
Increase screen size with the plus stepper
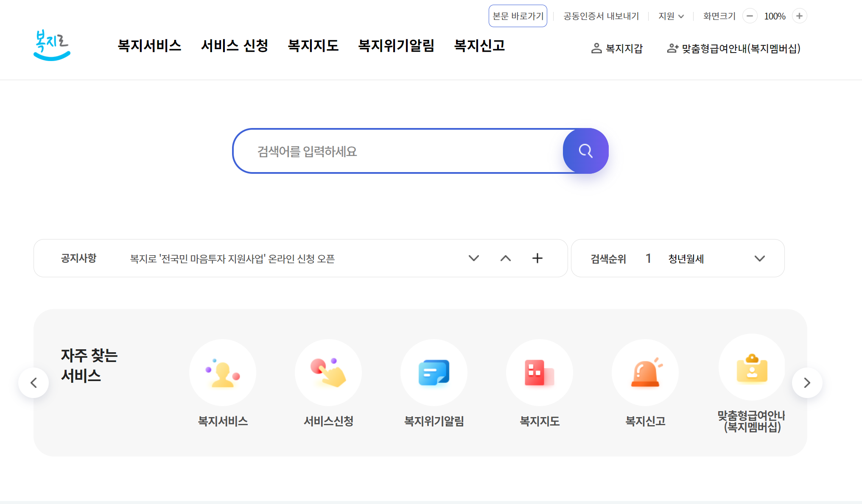(799, 15)
